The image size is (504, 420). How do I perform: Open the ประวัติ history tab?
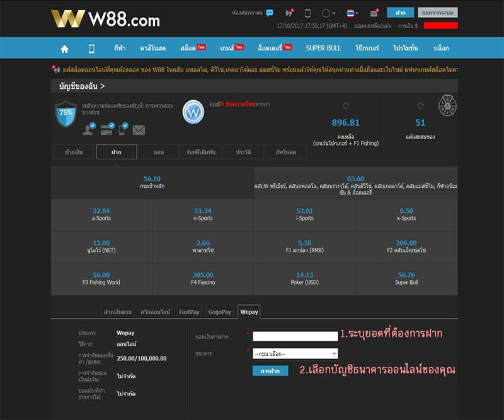[x=243, y=152]
